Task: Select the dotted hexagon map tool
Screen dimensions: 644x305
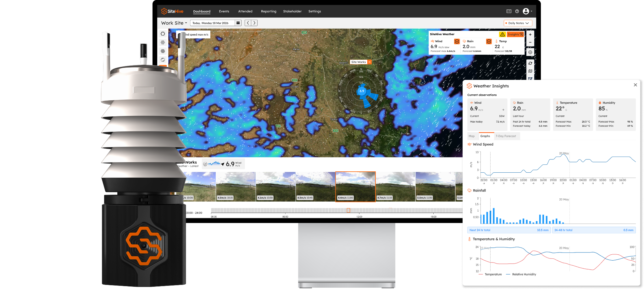Action: [x=163, y=42]
